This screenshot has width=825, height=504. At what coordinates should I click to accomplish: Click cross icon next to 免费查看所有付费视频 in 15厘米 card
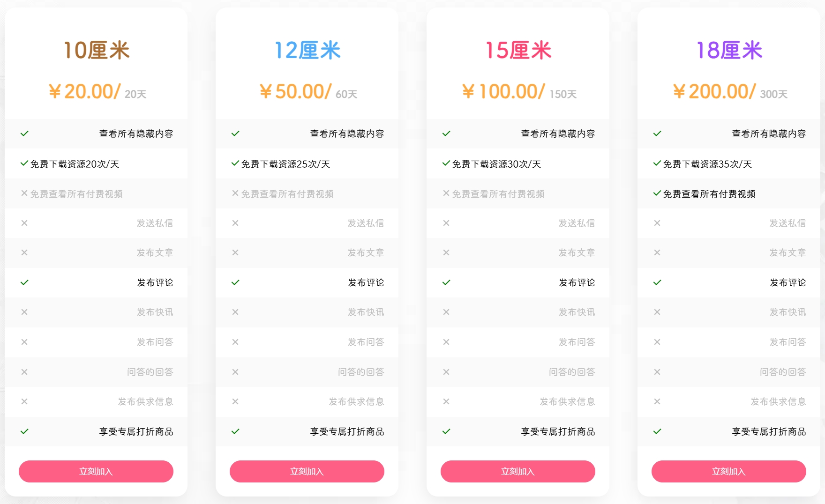(446, 193)
